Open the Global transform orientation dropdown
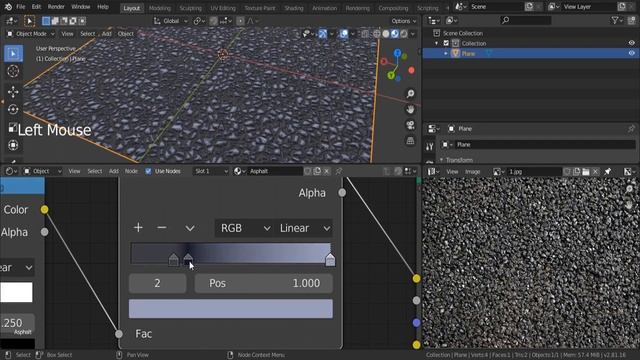Viewport: 640px width, 360px height. tap(171, 21)
